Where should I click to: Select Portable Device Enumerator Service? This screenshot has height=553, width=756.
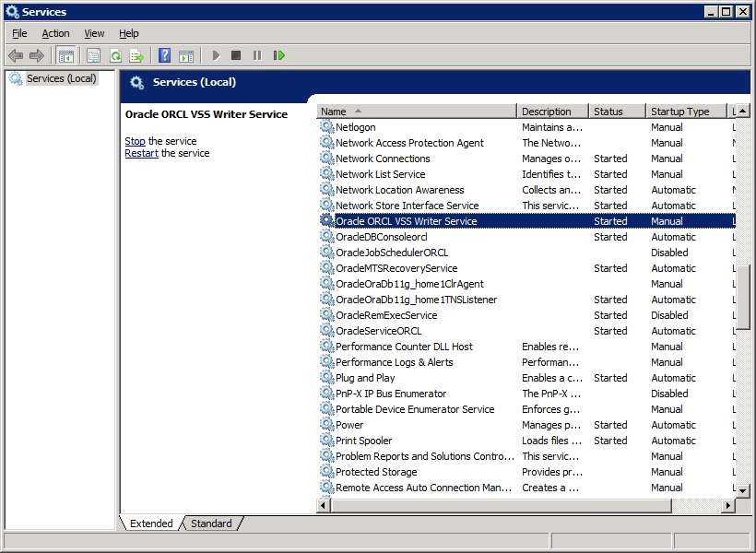click(x=526, y=409)
